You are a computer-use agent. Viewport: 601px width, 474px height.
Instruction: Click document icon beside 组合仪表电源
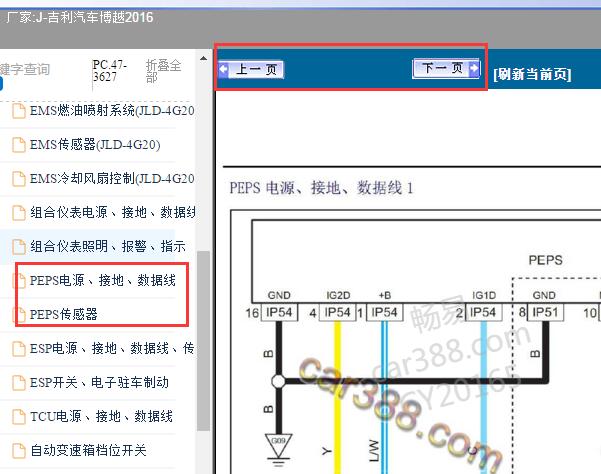pos(19,213)
